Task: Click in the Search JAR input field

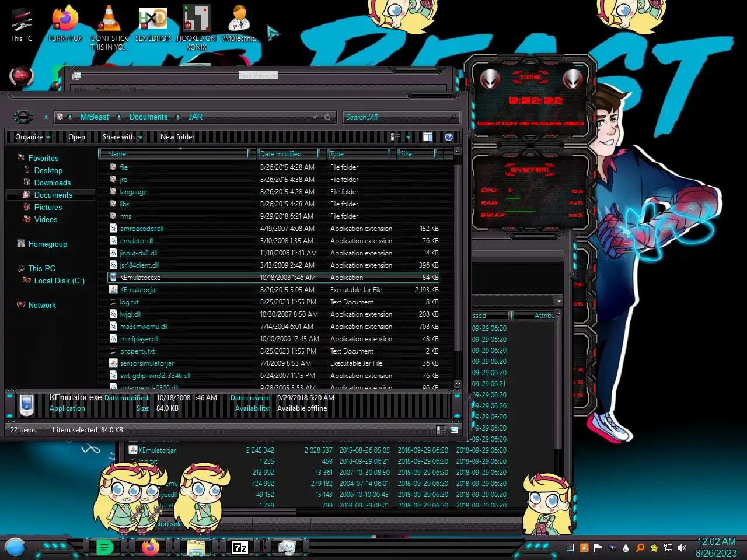Action: point(396,117)
